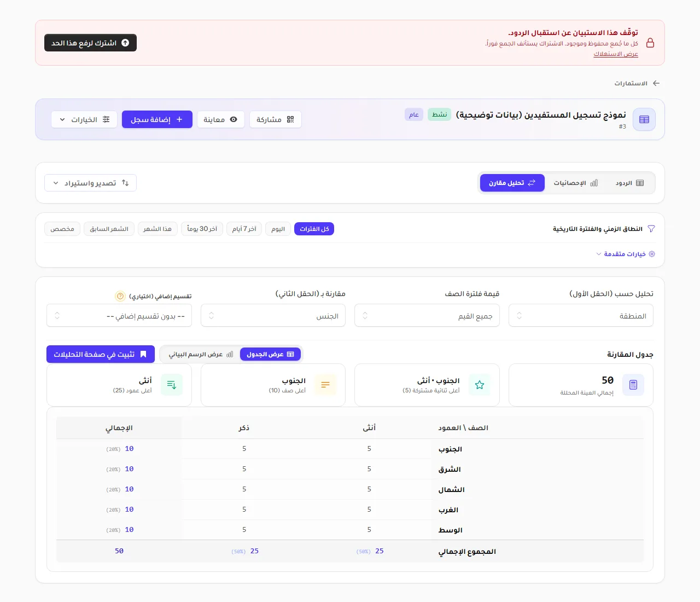The width and height of the screenshot is (700, 602).
Task: Open the تصدير واستيراد dropdown
Action: point(90,183)
